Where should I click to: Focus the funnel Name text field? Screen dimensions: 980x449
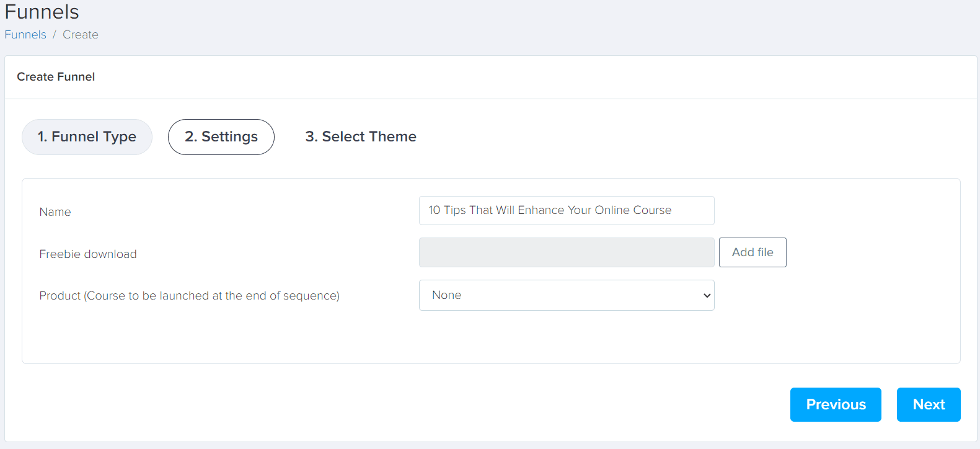[x=566, y=211]
